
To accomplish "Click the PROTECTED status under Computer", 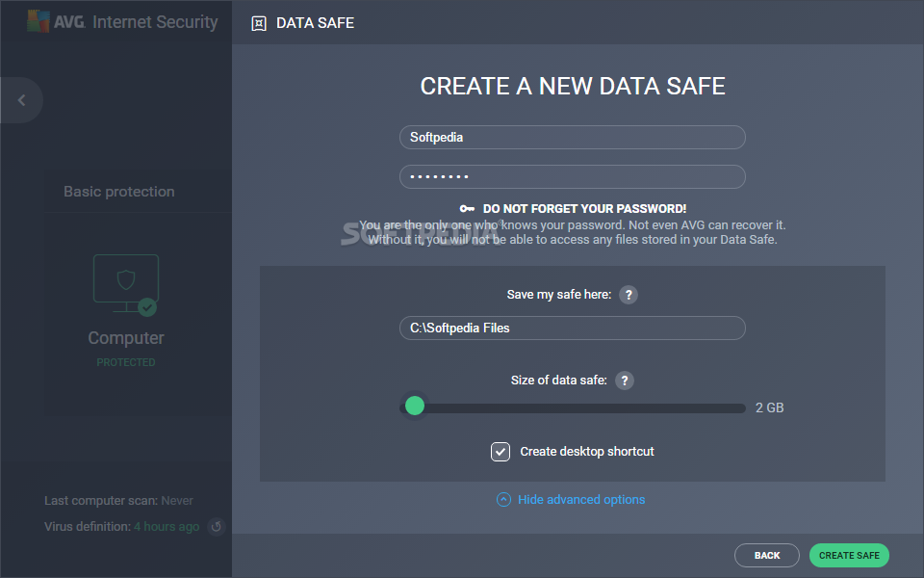I will tap(126, 362).
